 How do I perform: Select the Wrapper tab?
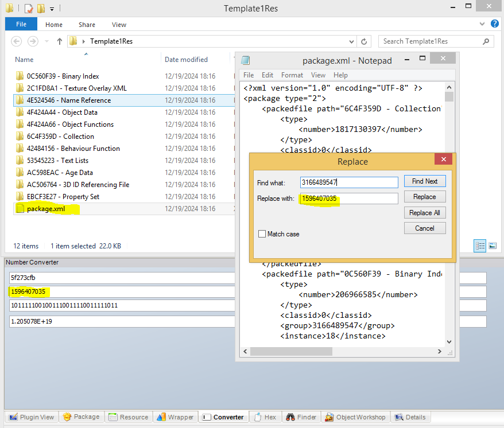175,417
